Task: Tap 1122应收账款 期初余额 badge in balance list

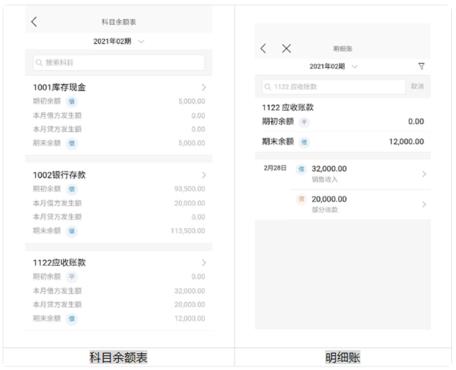Action: pos(72,277)
